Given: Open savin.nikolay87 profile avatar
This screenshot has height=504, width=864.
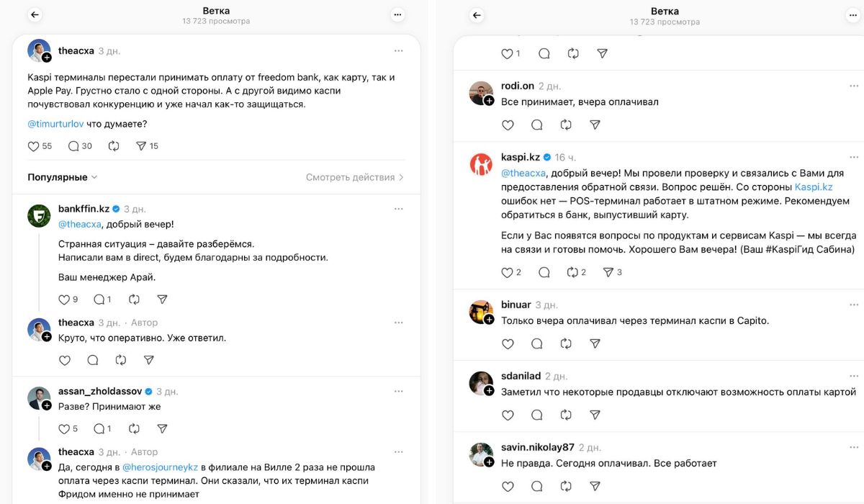Looking at the screenshot, I should pos(481,454).
